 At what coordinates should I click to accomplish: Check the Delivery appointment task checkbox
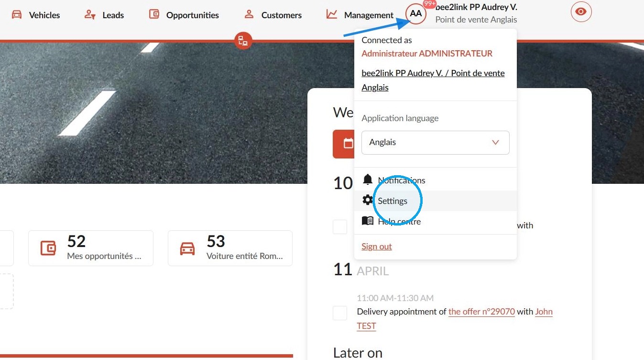(340, 313)
